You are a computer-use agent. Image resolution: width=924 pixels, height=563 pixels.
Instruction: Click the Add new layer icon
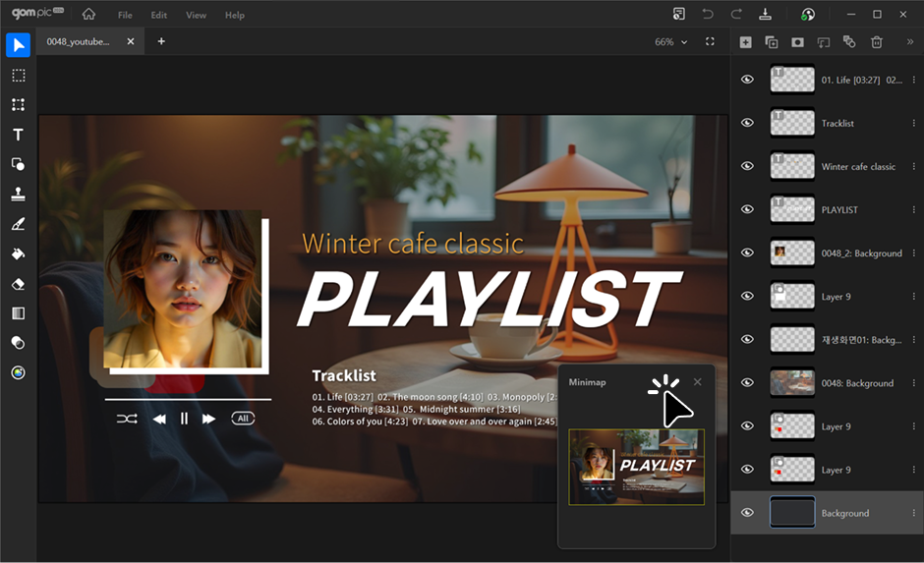pyautogui.click(x=746, y=42)
